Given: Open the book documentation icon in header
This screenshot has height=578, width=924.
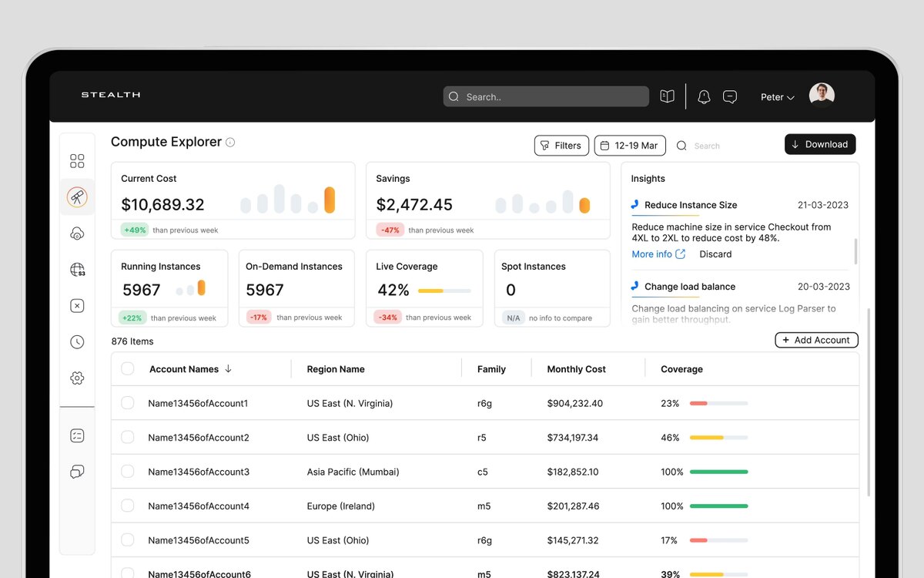Looking at the screenshot, I should click(x=667, y=96).
